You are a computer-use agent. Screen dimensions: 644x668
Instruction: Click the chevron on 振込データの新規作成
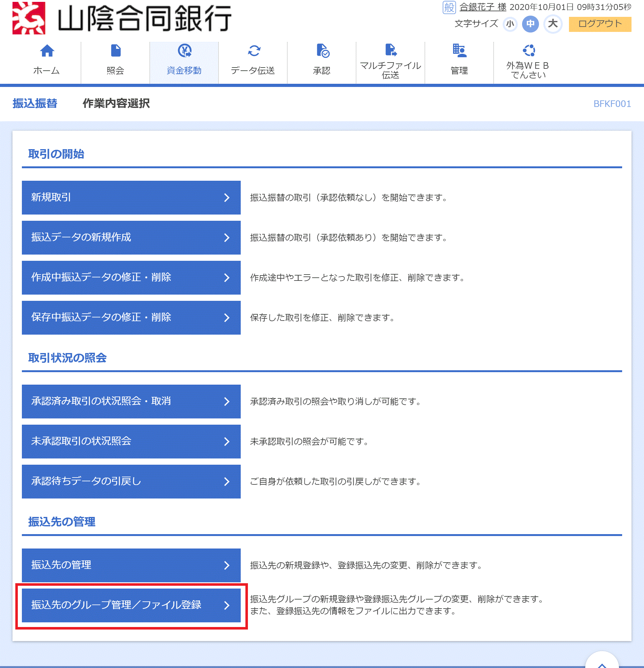pos(227,238)
